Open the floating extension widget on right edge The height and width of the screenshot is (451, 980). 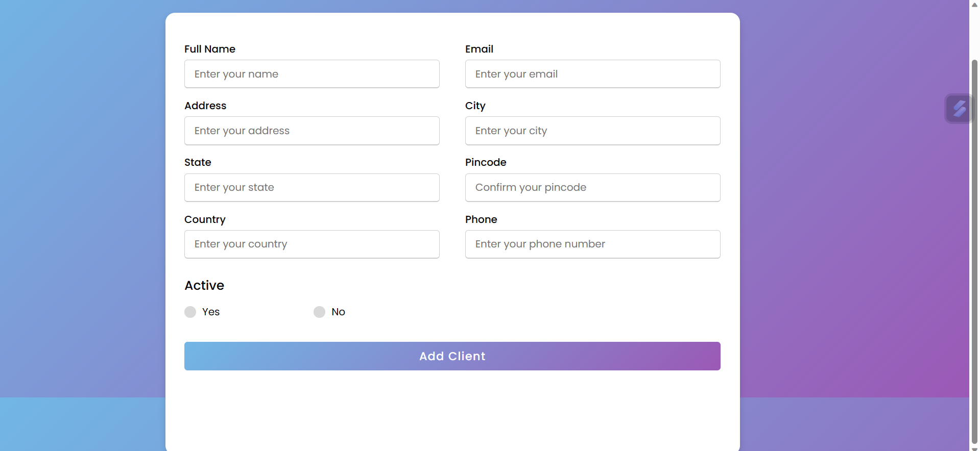pyautogui.click(x=960, y=108)
